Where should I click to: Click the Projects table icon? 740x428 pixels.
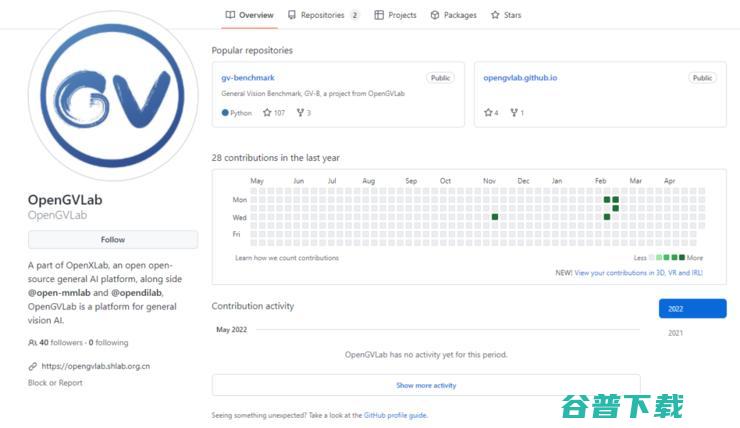tap(379, 15)
